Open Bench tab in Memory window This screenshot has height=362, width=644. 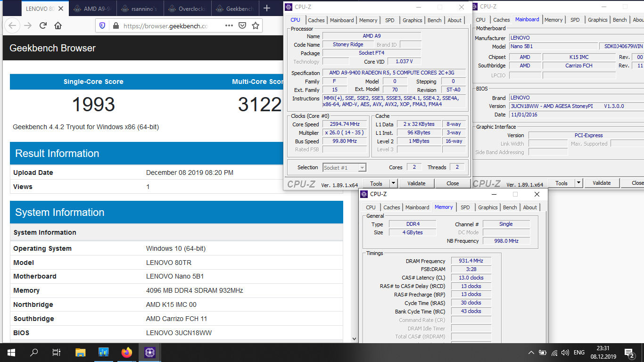coord(510,207)
